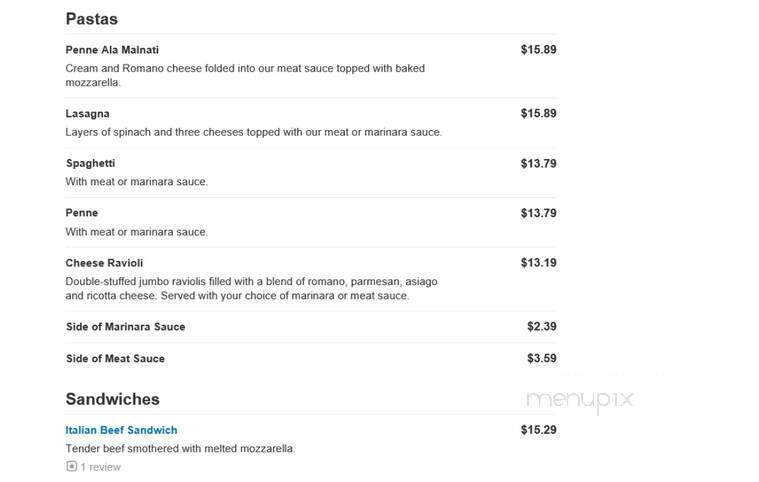Click Side of Marinara Sauce
759x482 pixels.
coord(125,327)
